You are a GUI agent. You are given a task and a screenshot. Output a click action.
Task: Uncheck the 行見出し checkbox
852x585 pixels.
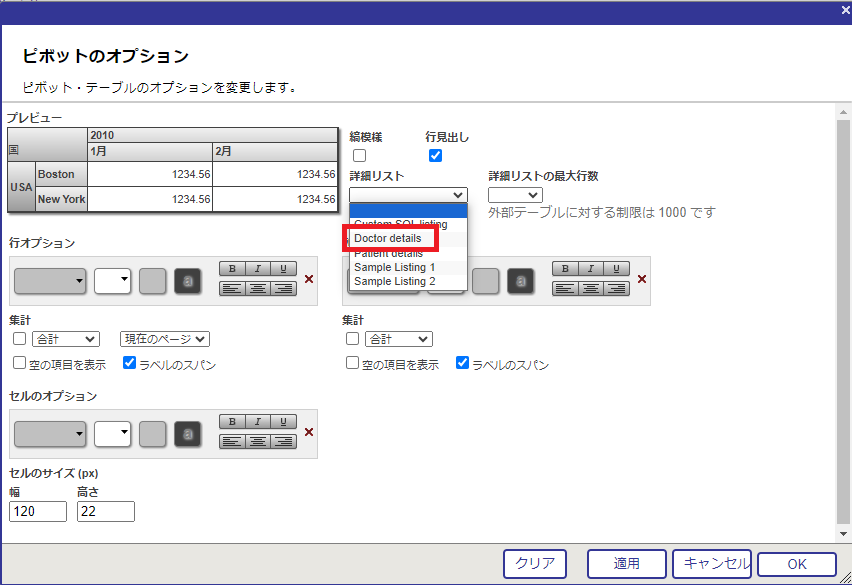(435, 155)
